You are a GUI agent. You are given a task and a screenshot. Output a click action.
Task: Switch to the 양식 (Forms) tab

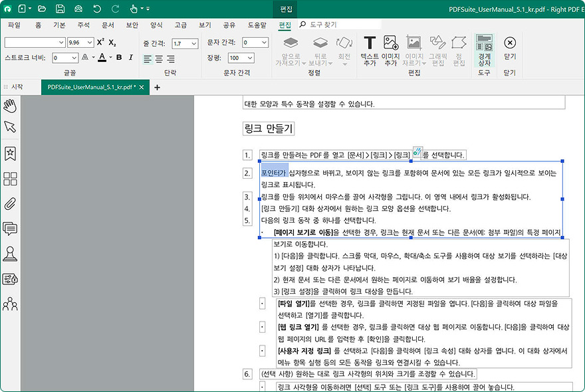pos(156,25)
